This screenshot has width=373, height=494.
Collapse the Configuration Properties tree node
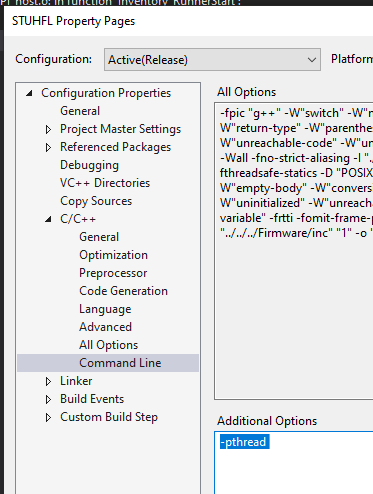tap(30, 93)
